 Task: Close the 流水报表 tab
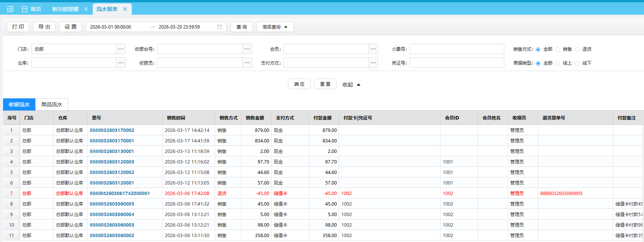coord(125,9)
